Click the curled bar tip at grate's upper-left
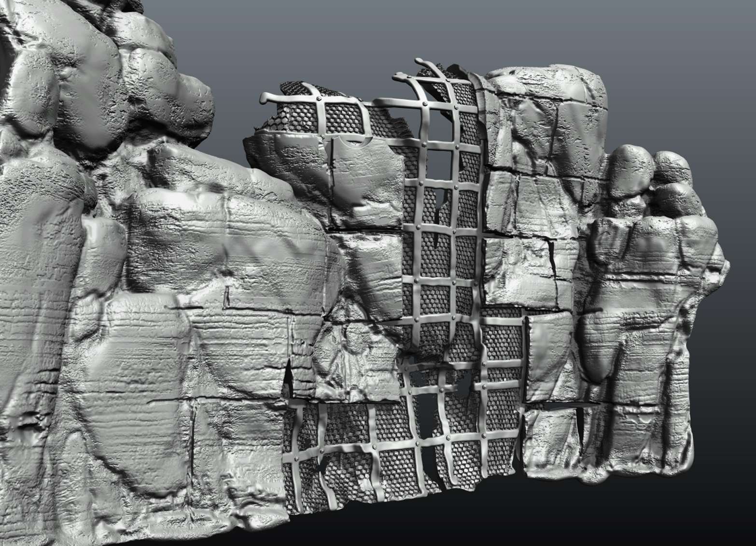Viewport: 756px width, 546px height. coord(265,98)
